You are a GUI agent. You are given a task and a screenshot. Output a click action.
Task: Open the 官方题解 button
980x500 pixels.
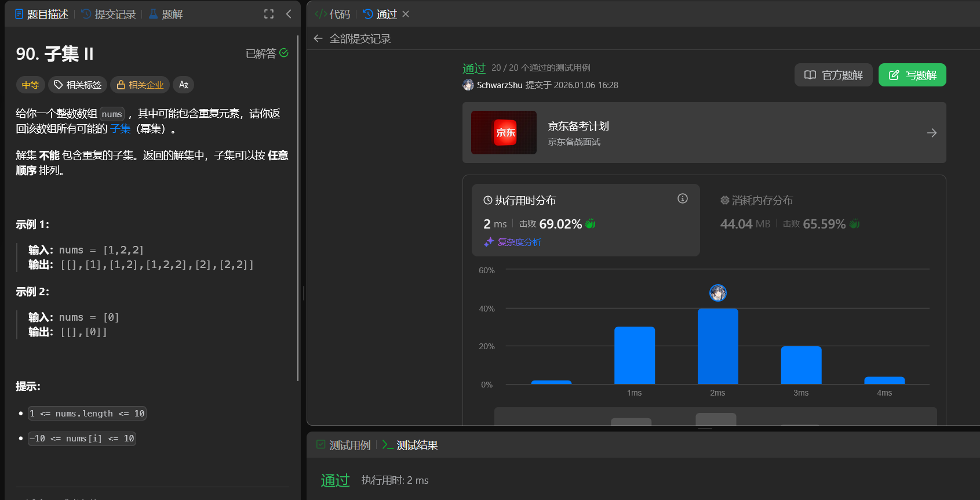(833, 75)
